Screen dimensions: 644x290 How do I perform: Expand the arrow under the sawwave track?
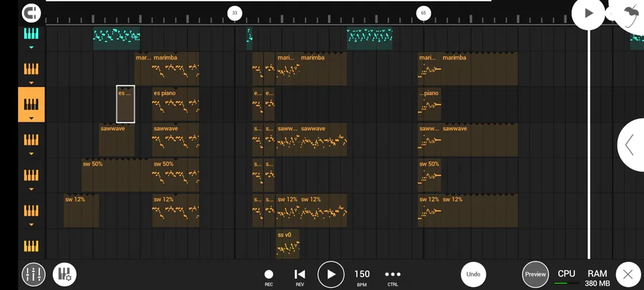pyautogui.click(x=31, y=154)
